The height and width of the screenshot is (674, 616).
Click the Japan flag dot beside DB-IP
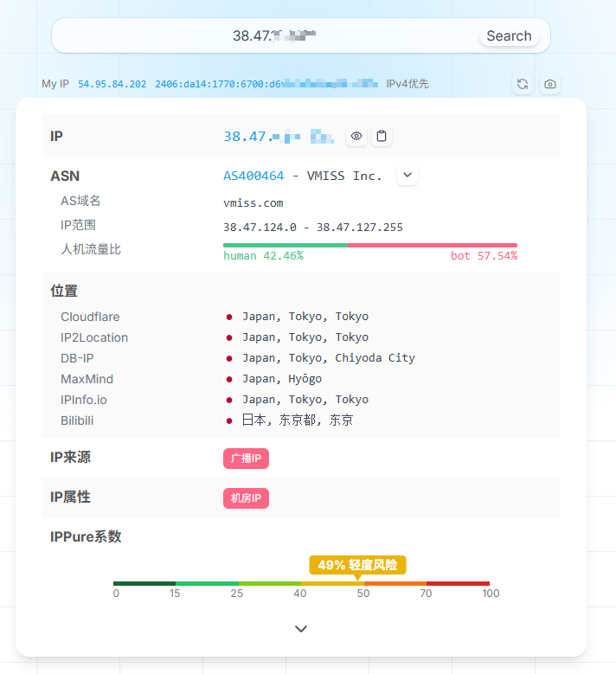(229, 358)
